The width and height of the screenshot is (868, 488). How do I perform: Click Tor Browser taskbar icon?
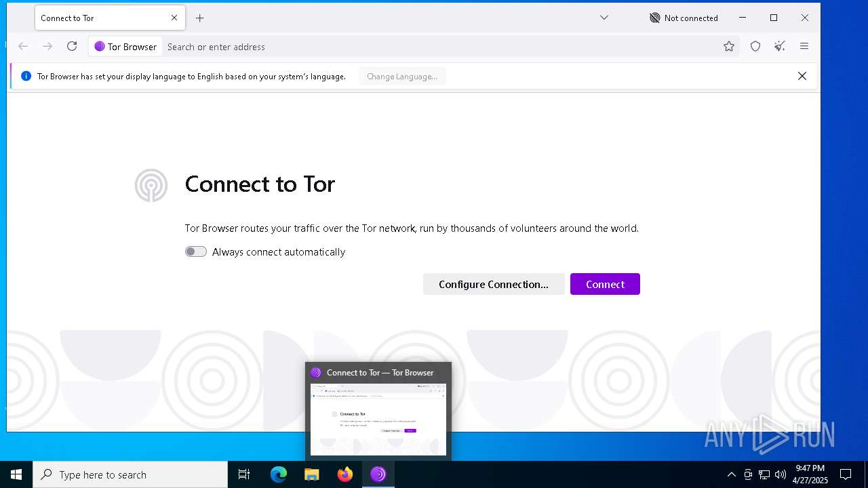pyautogui.click(x=378, y=474)
